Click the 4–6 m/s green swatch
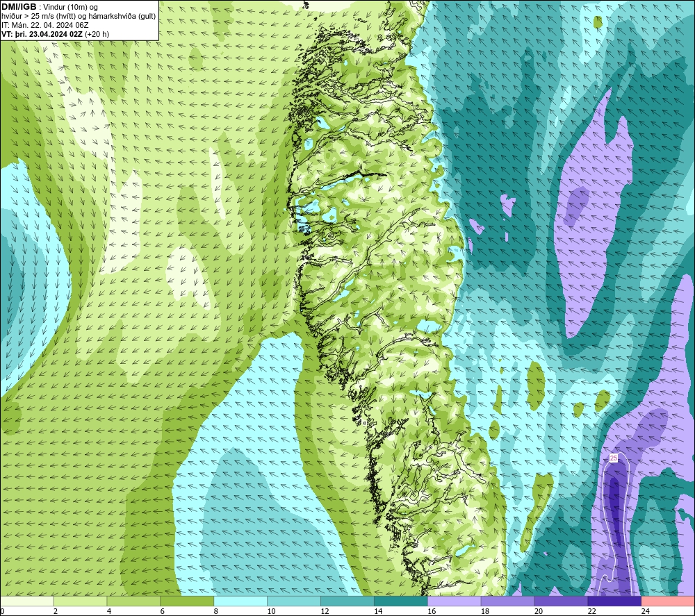Image resolution: width=695 pixels, height=616 pixels. (x=133, y=601)
